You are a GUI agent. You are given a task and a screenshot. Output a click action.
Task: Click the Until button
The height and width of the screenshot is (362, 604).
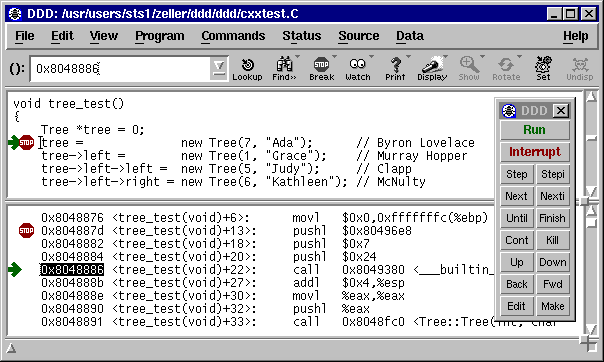517,218
